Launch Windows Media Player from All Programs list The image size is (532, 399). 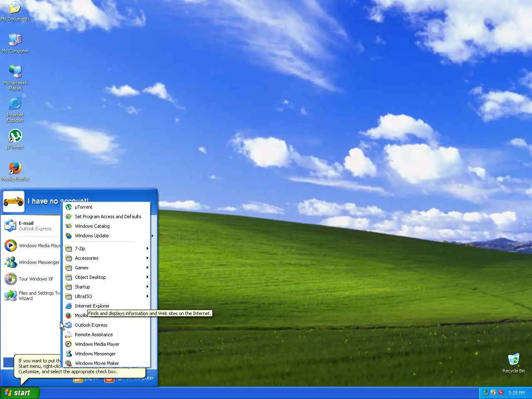pyautogui.click(x=106, y=344)
